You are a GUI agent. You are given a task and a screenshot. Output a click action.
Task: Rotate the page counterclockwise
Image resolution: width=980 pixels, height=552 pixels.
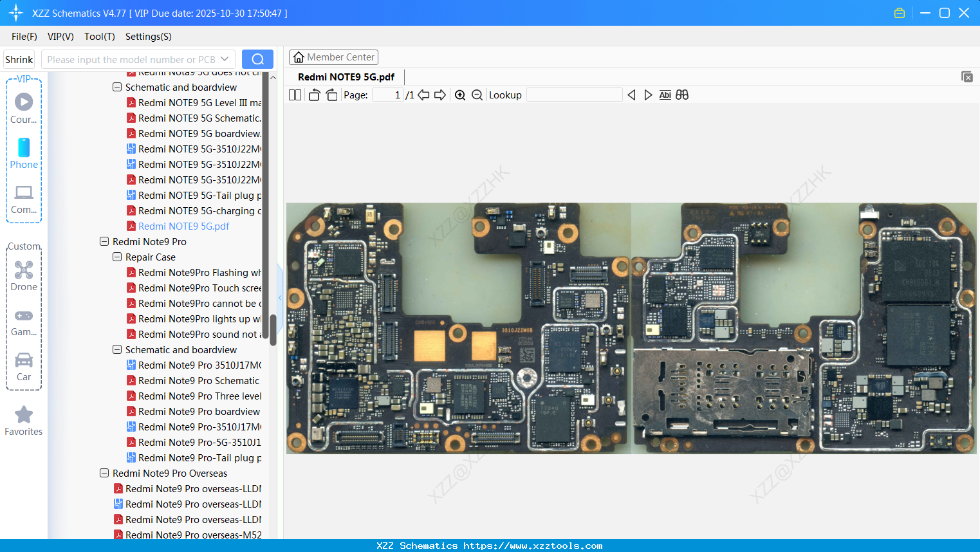pos(314,95)
